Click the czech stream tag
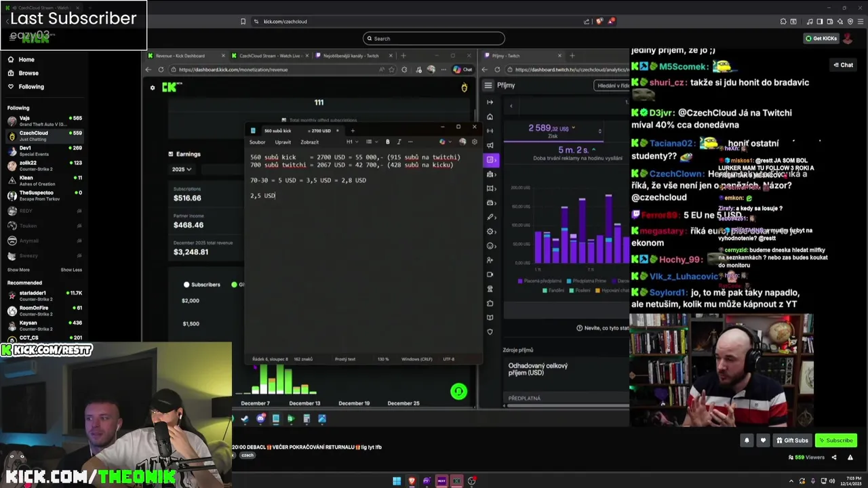The width and height of the screenshot is (868, 488). [247, 455]
